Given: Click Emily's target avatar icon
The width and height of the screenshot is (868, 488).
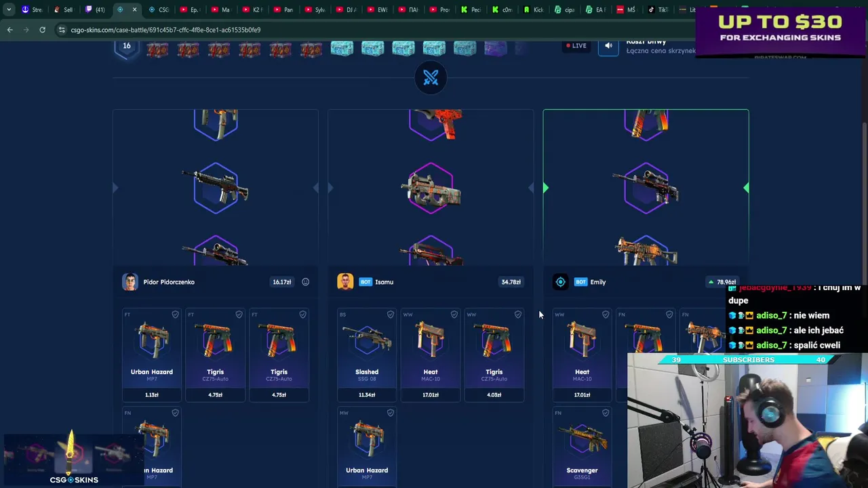Looking at the screenshot, I should (x=560, y=282).
